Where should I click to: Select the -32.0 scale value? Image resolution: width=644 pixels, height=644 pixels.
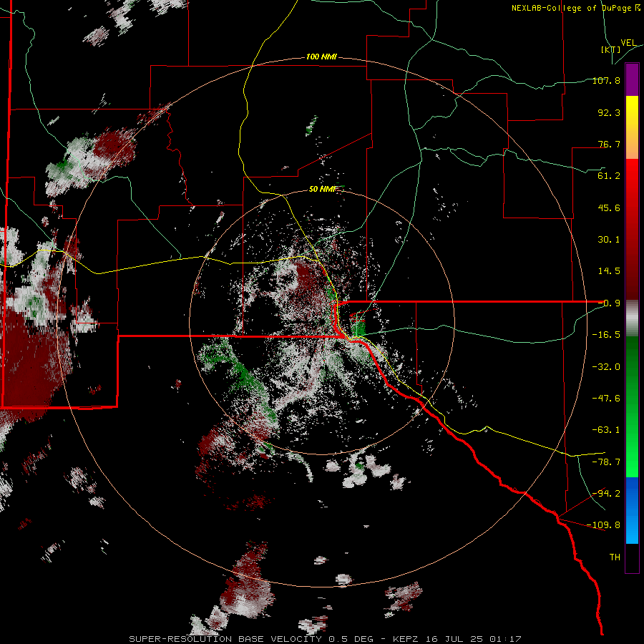point(606,367)
